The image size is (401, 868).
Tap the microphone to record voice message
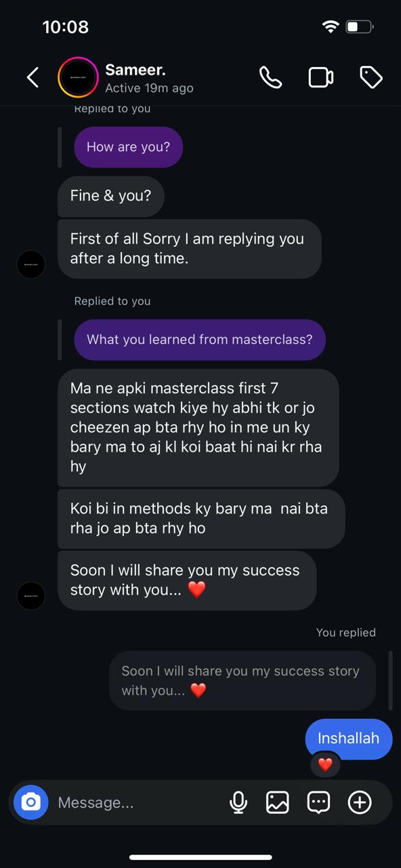238,802
